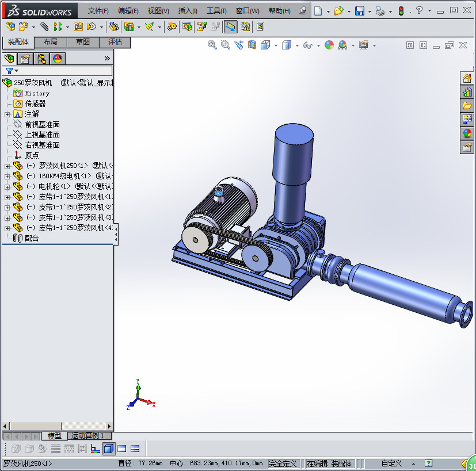
Task: Open the DisplayManager tab icon
Action: click(58, 58)
